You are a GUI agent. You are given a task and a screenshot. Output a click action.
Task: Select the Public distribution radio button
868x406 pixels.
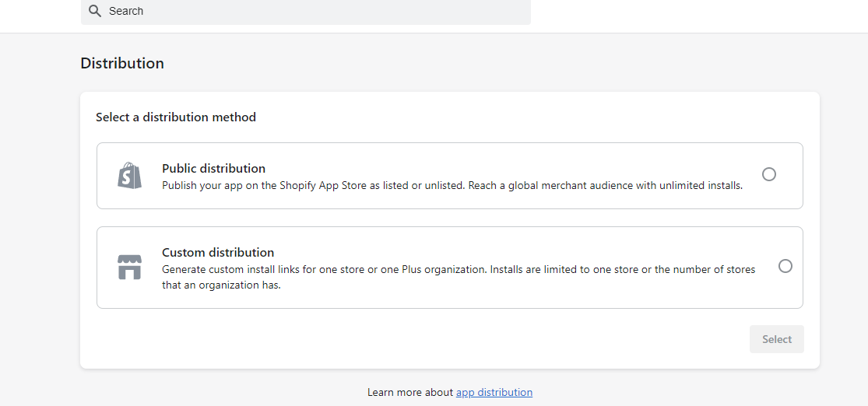[x=769, y=174]
